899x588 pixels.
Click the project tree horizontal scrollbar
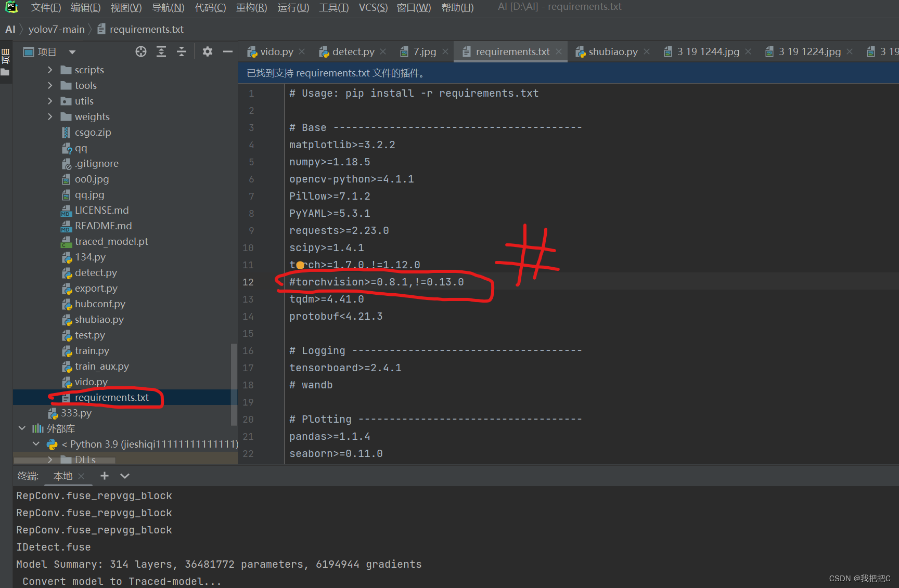point(65,460)
